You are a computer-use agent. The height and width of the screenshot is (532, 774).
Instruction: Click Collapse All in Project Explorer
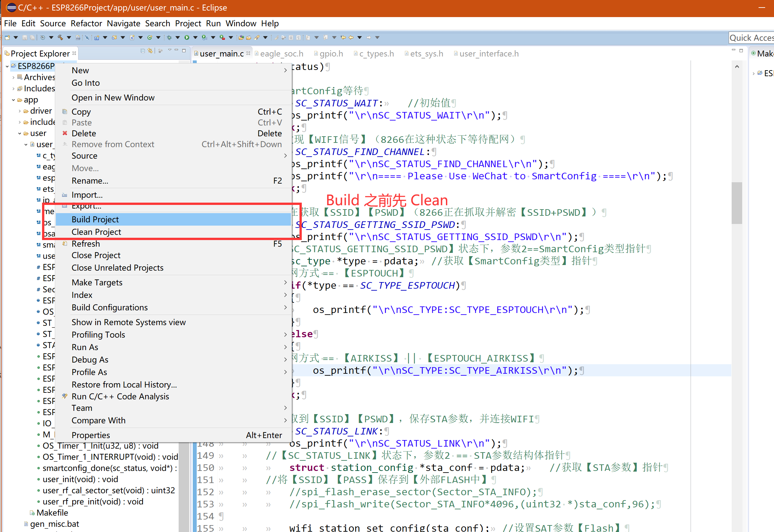pos(143,51)
